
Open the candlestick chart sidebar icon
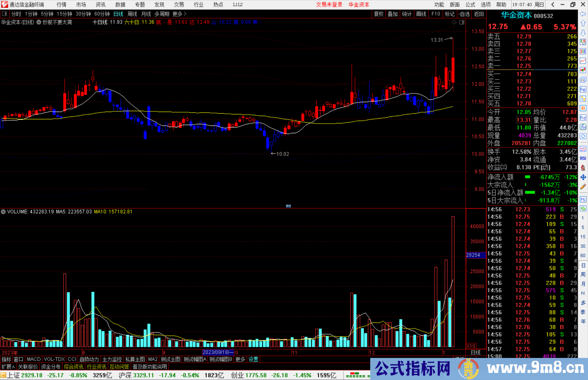click(x=583, y=70)
